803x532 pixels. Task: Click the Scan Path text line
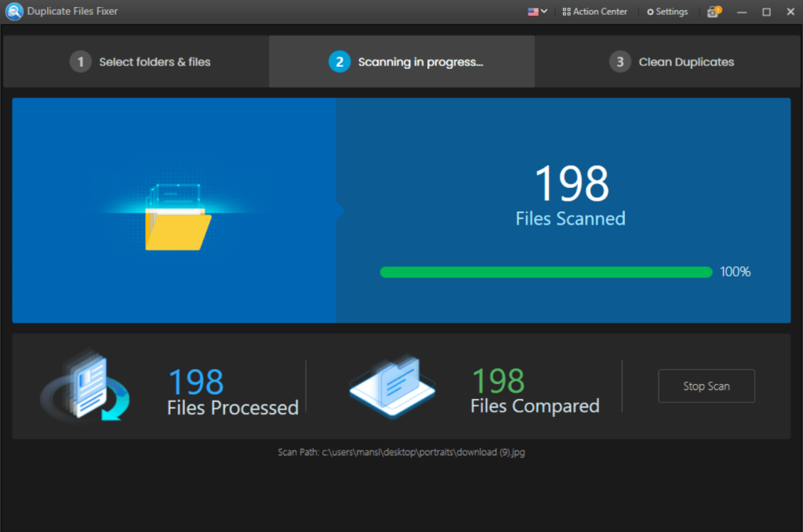[401, 452]
